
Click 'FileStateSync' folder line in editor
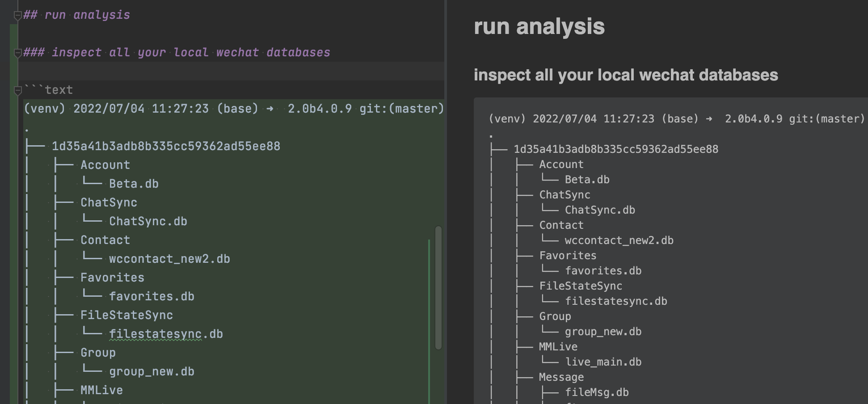click(126, 315)
